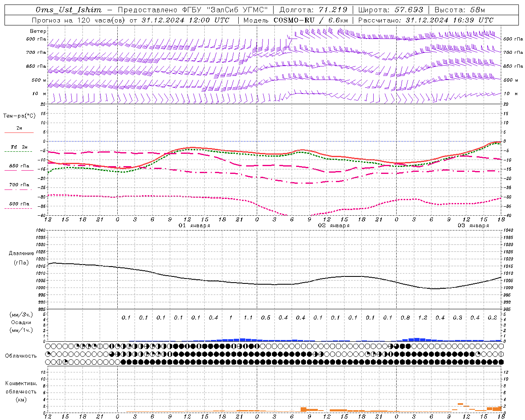The width and height of the screenshot is (525, 420).
Task: Click the 1.2 precipitation value
Action: pyautogui.click(x=422, y=318)
